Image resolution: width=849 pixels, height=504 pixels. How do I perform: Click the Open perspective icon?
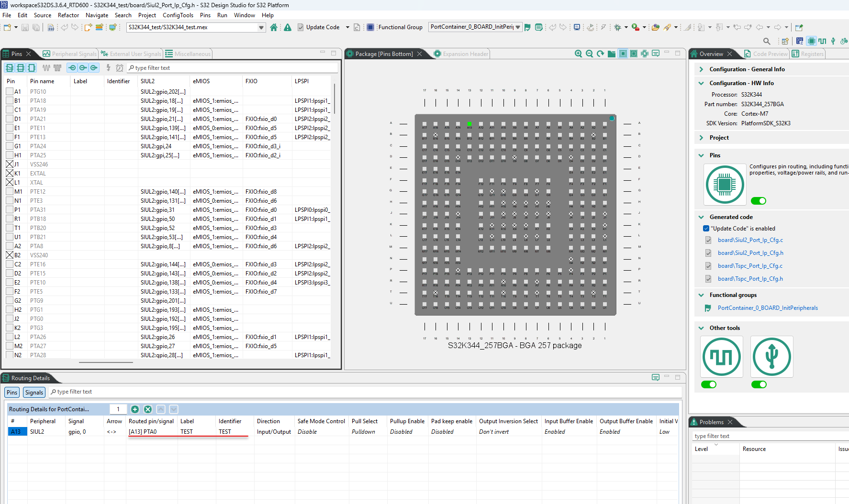click(x=784, y=41)
